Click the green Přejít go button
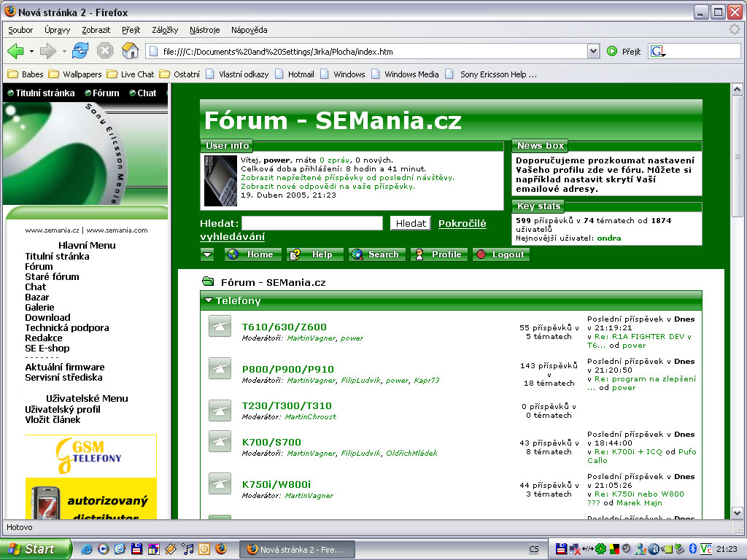 tap(623, 52)
